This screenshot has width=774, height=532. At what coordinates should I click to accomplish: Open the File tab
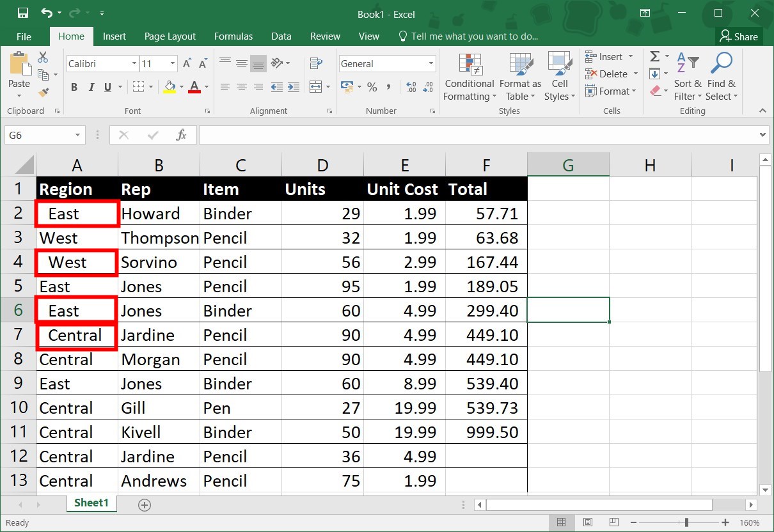point(24,36)
